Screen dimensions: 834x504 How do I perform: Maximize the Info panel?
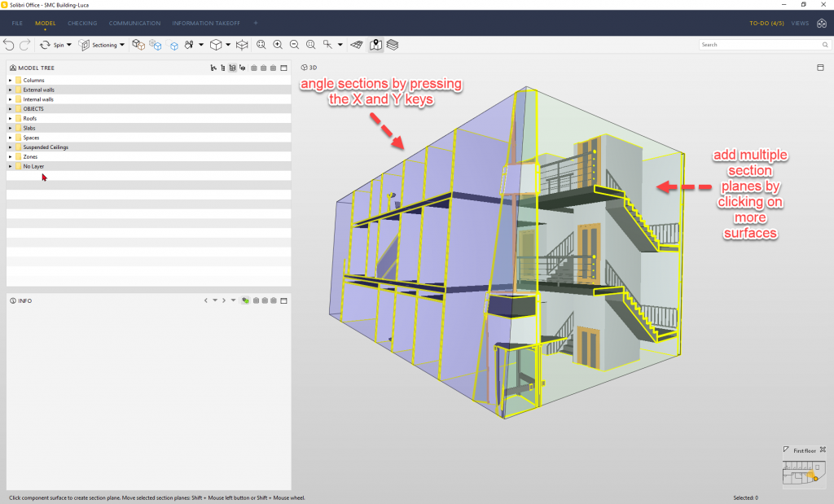(x=284, y=301)
